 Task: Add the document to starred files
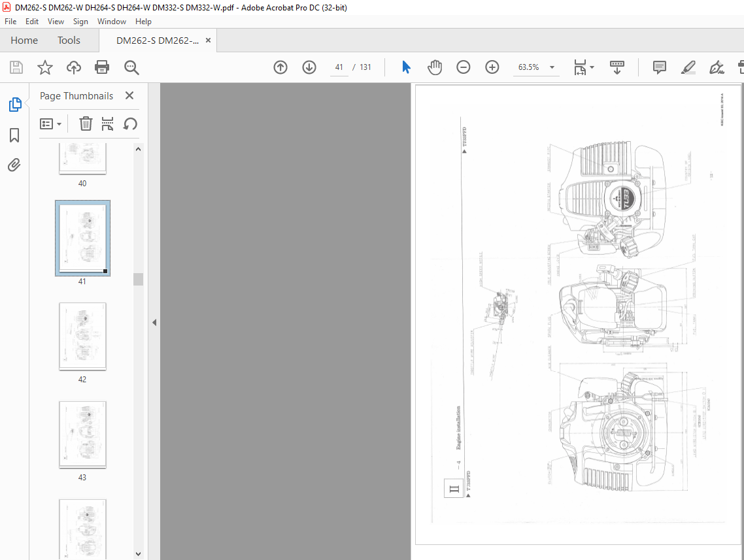[45, 67]
